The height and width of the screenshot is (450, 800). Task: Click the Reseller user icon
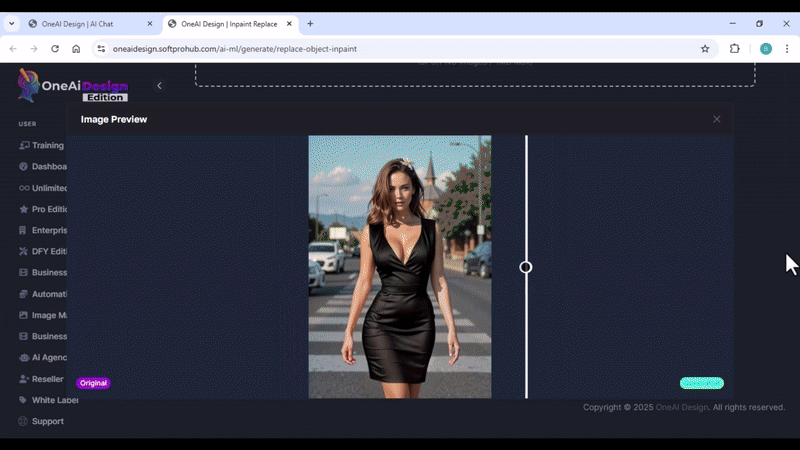pyautogui.click(x=24, y=379)
